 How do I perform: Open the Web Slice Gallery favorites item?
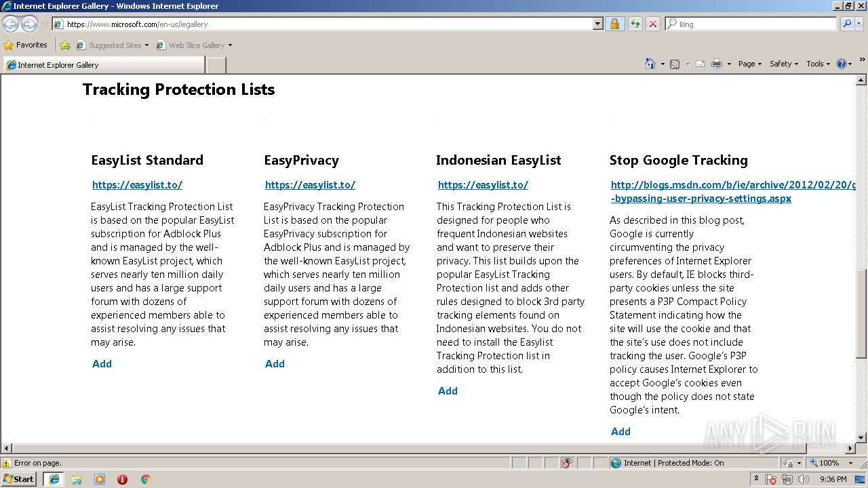[194, 45]
